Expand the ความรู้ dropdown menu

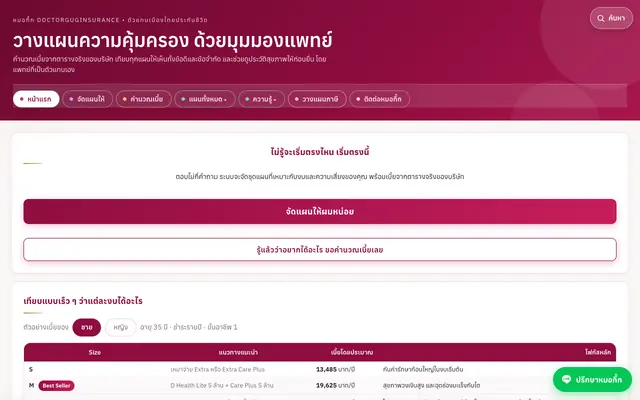(261, 99)
